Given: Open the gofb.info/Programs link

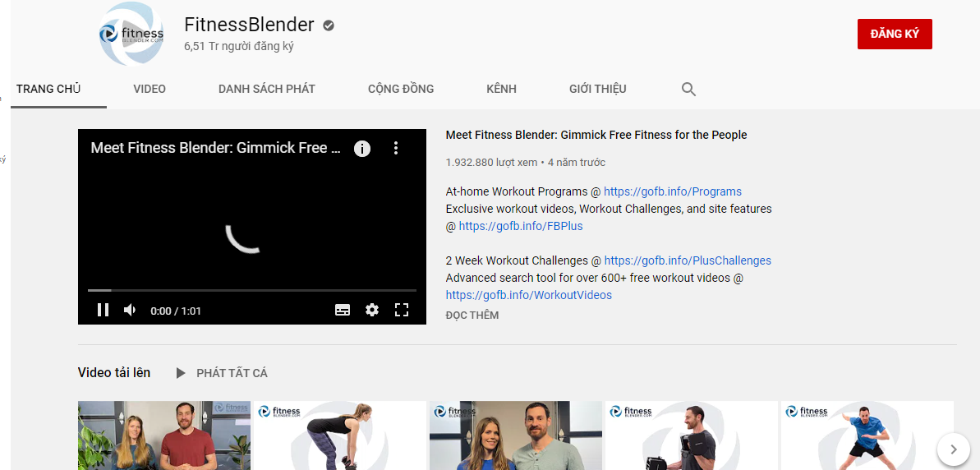Looking at the screenshot, I should [673, 191].
